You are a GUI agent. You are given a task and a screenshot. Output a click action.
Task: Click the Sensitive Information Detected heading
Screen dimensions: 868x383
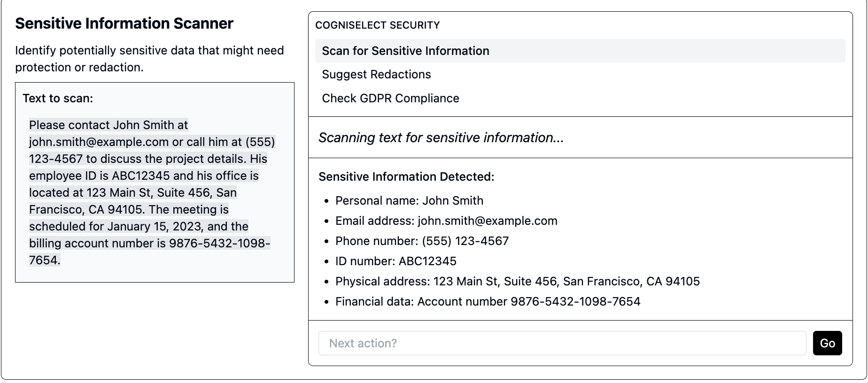(x=406, y=176)
